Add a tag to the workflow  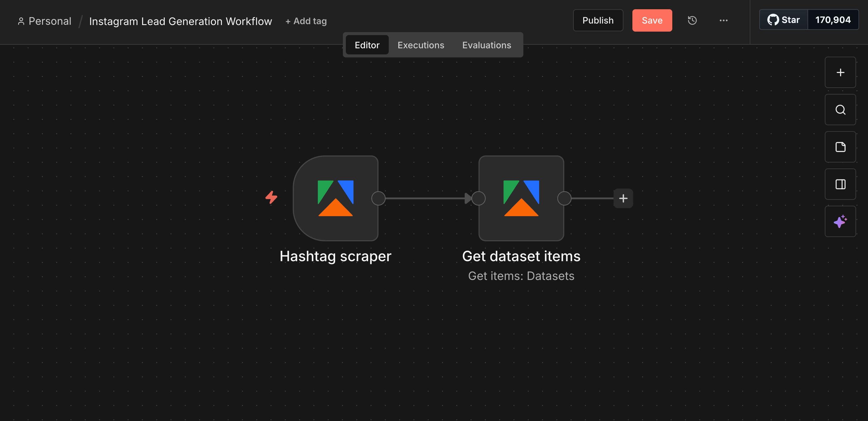[x=306, y=21]
